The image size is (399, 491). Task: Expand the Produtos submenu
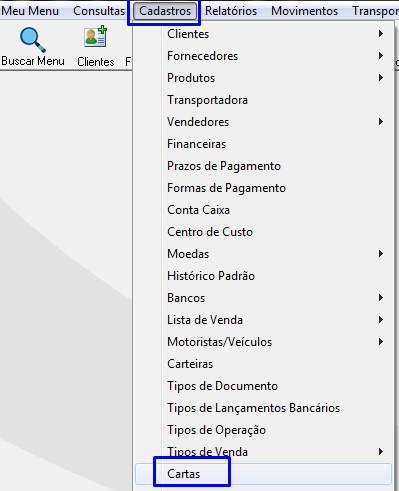click(x=263, y=78)
